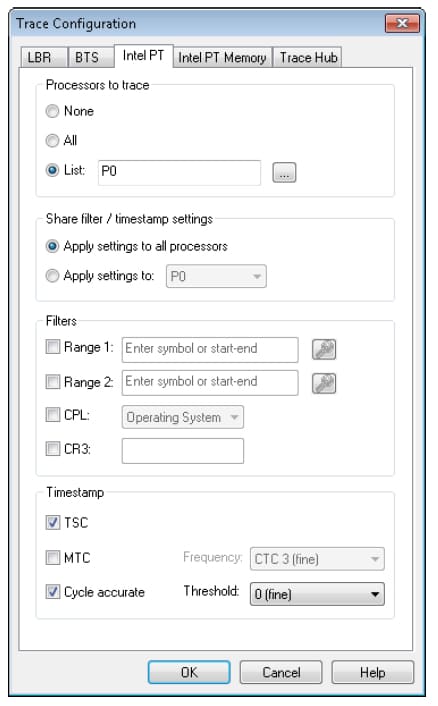Enable the Range 1 filter checkbox
This screenshot has width=438, height=706.
(53, 347)
